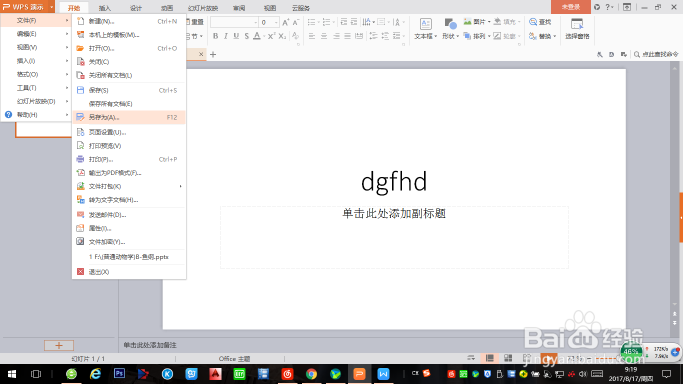Expand Slide Show (幻灯片放映) submenu in left menu
Screen dimensions: 683x384
pos(36,101)
